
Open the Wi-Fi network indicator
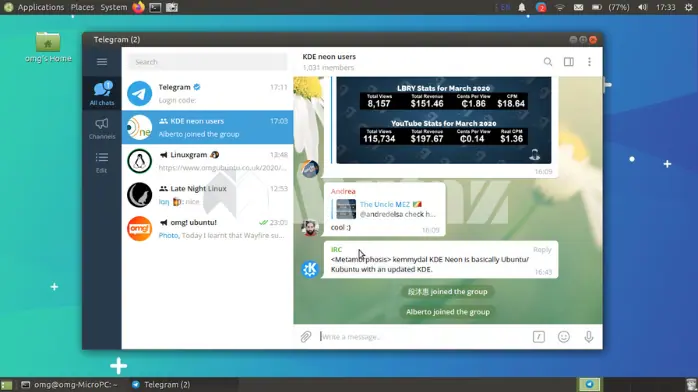[x=560, y=7]
